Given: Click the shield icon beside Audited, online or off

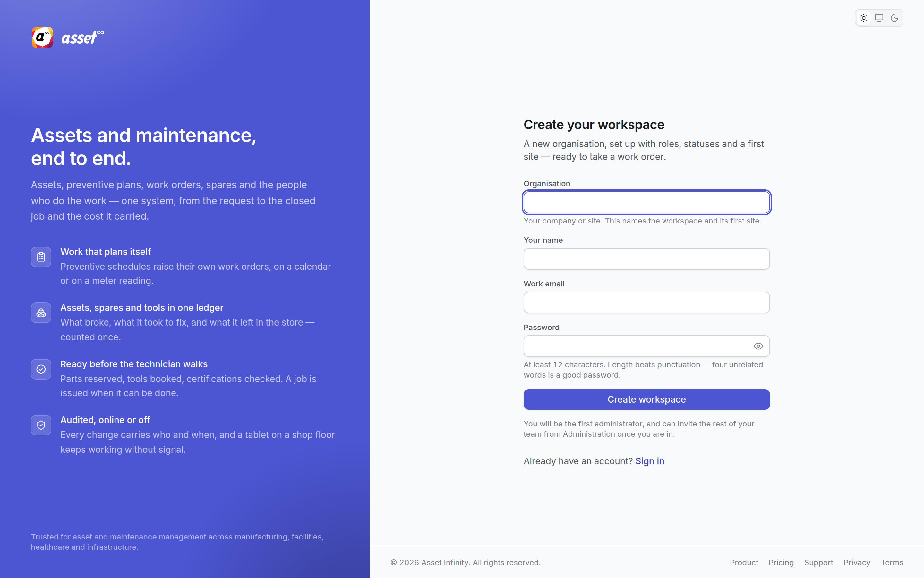Looking at the screenshot, I should pyautogui.click(x=41, y=425).
